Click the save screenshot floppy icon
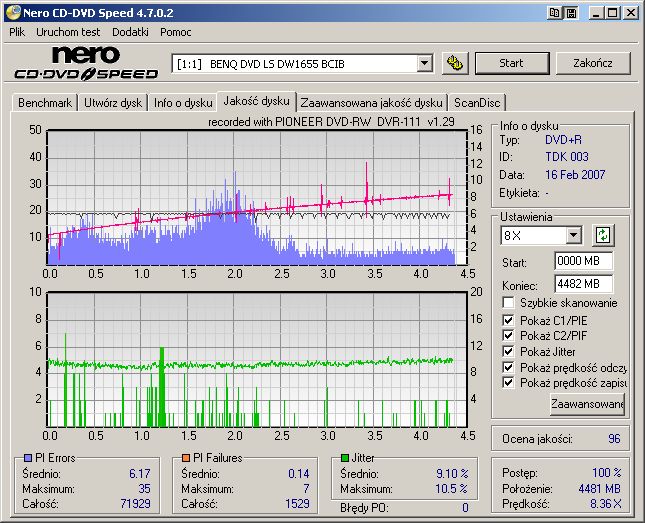Screen dimensions: 645x523 click(x=571, y=13)
